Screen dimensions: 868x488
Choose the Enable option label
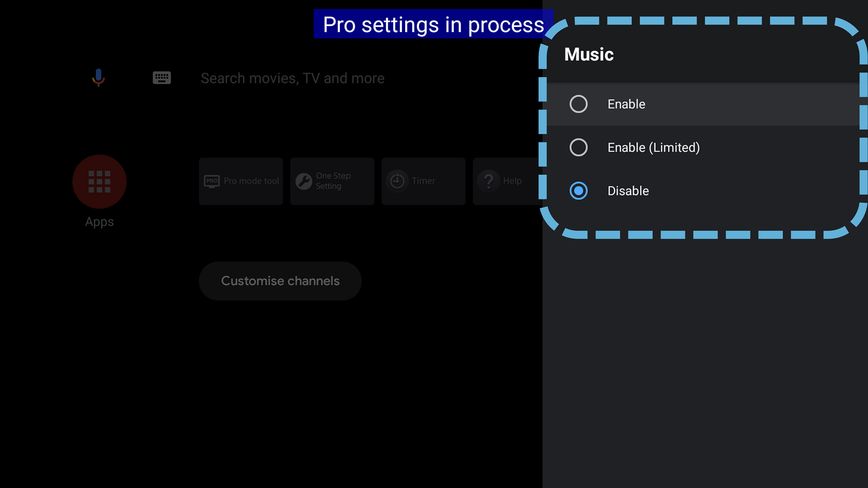click(x=626, y=104)
